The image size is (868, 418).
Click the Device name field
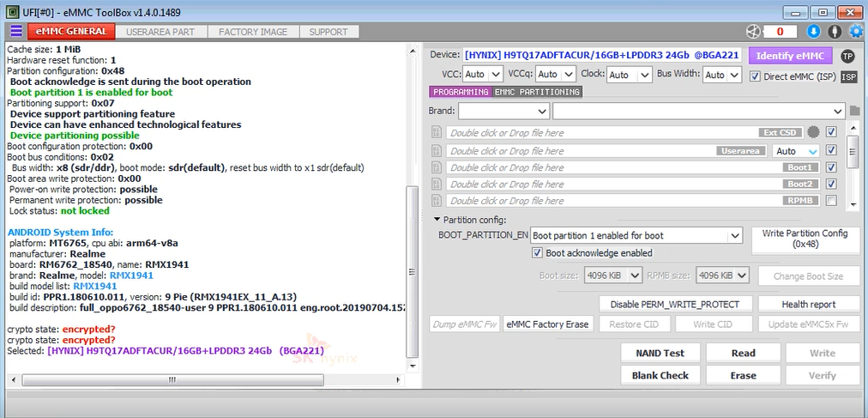(603, 55)
